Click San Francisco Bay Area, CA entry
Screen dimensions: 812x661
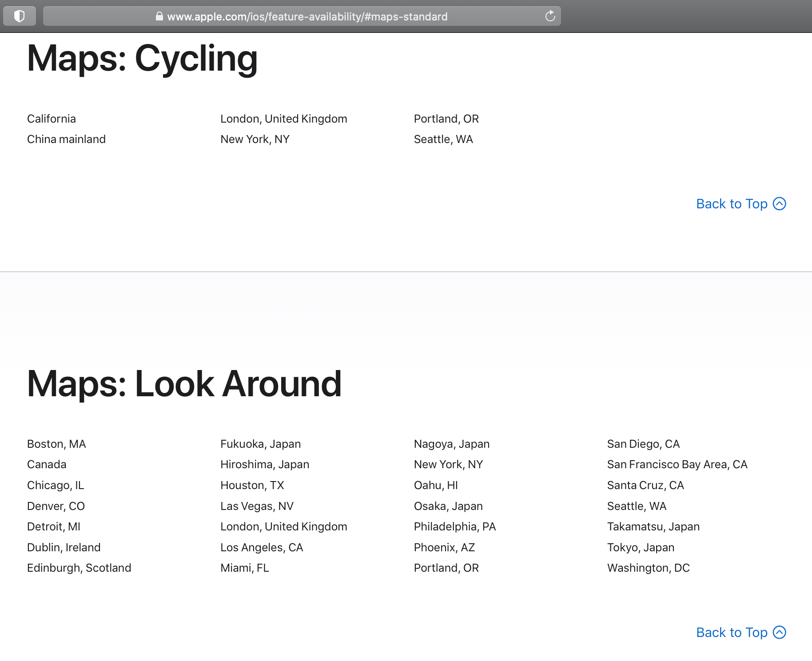click(x=677, y=465)
